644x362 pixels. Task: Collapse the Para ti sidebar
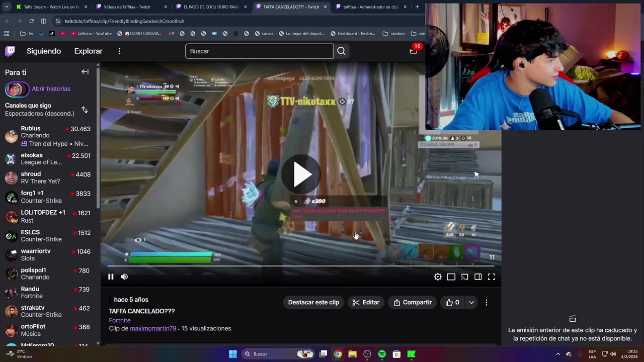coord(85,72)
